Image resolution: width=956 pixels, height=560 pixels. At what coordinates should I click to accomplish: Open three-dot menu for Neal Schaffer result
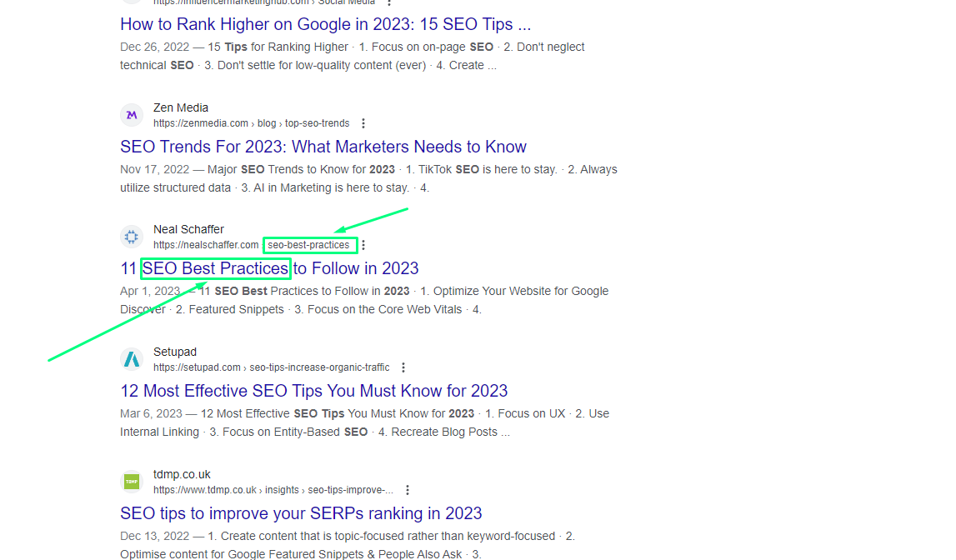[x=363, y=245]
